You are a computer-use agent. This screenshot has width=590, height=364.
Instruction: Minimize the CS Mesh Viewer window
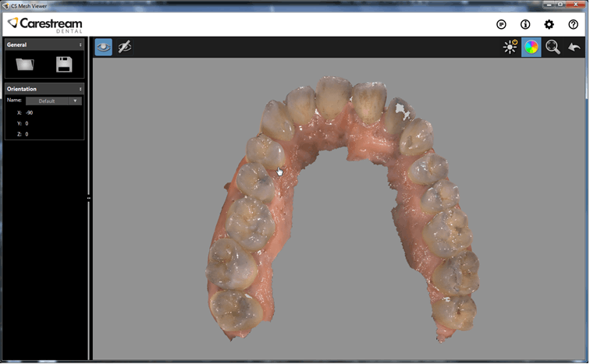[549, 4]
